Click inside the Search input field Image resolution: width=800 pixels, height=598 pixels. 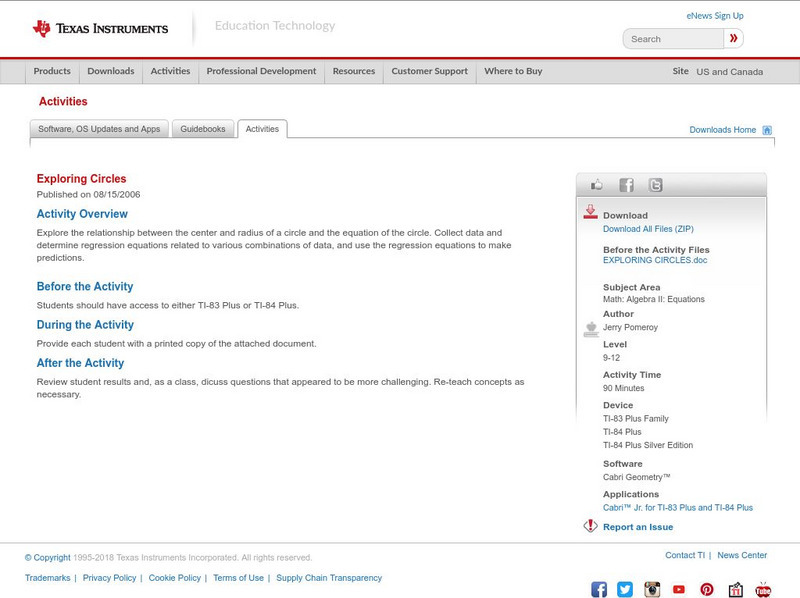[x=670, y=37]
